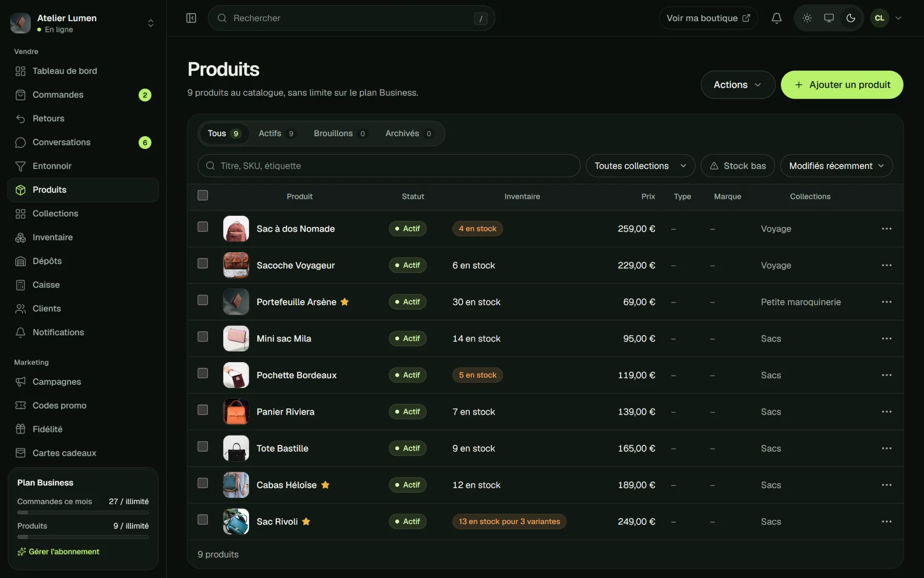Open the Actions dropdown

(x=738, y=85)
